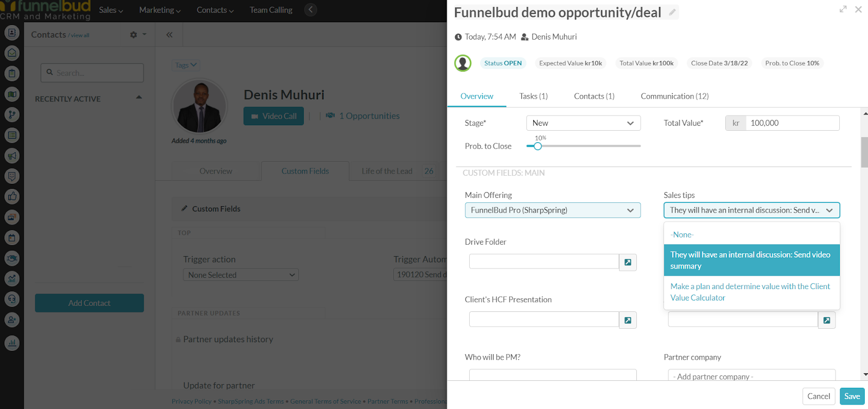Click the deal panel vertical scrollbar
The image size is (868, 409).
pos(864,152)
